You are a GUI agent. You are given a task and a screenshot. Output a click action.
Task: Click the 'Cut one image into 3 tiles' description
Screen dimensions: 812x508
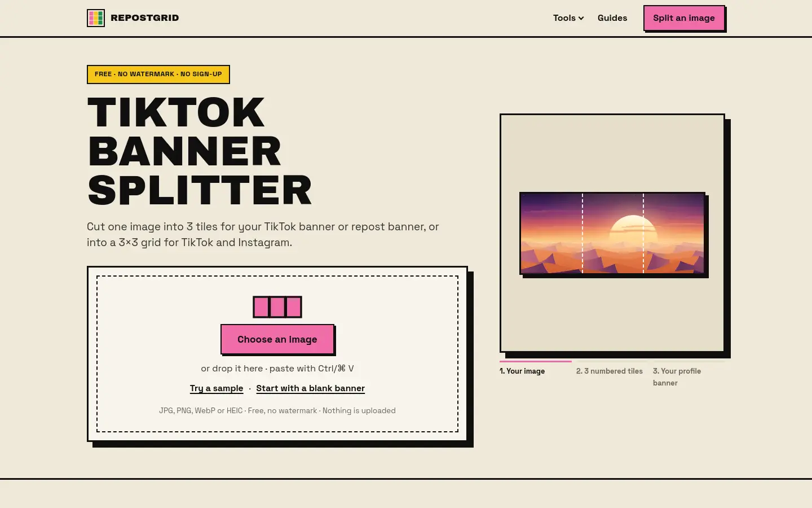[263, 234]
